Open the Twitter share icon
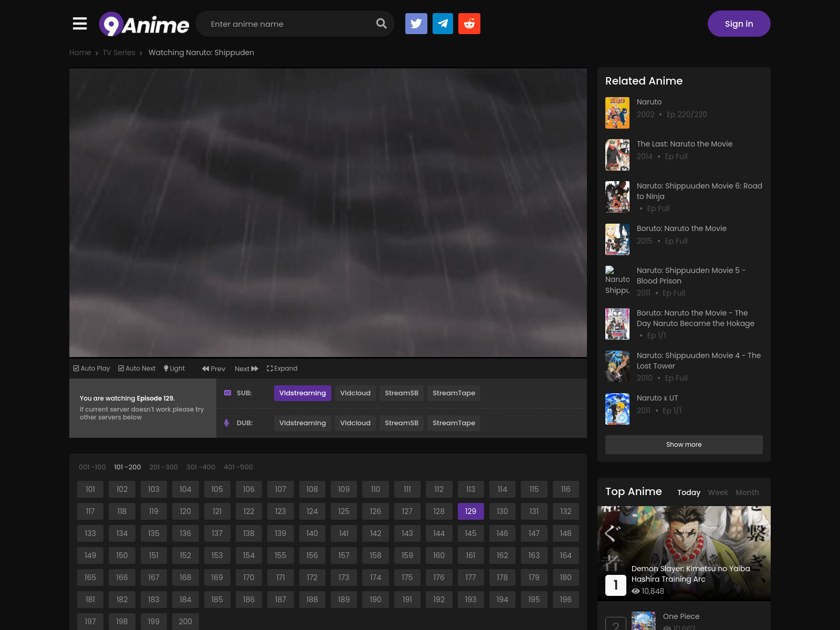The image size is (840, 630). coord(416,24)
